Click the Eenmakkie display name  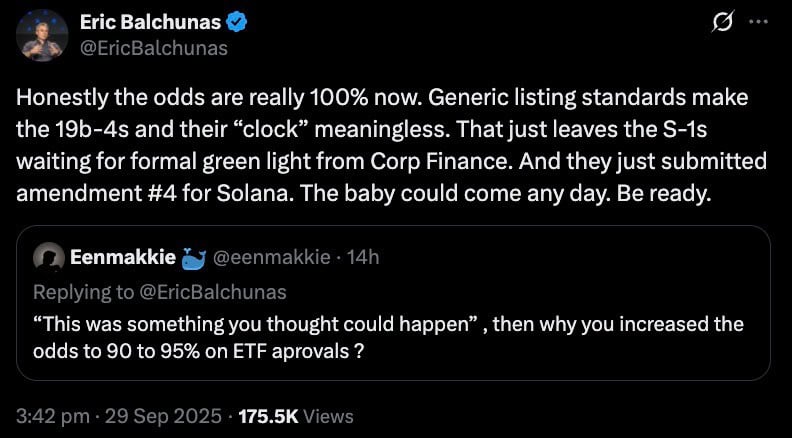click(124, 257)
